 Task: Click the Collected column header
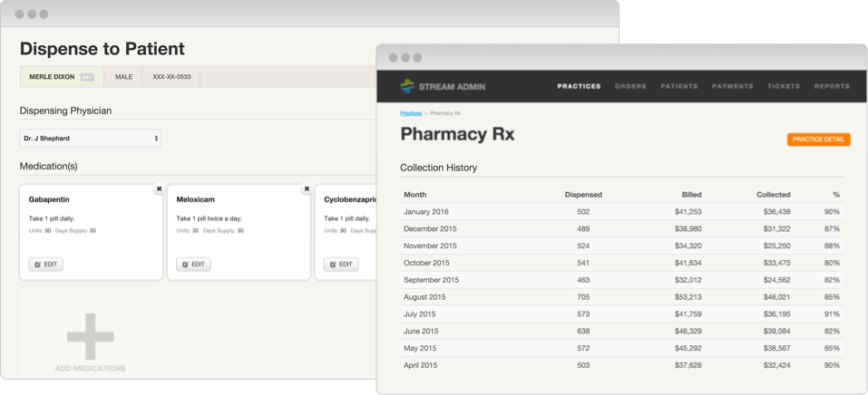[773, 194]
